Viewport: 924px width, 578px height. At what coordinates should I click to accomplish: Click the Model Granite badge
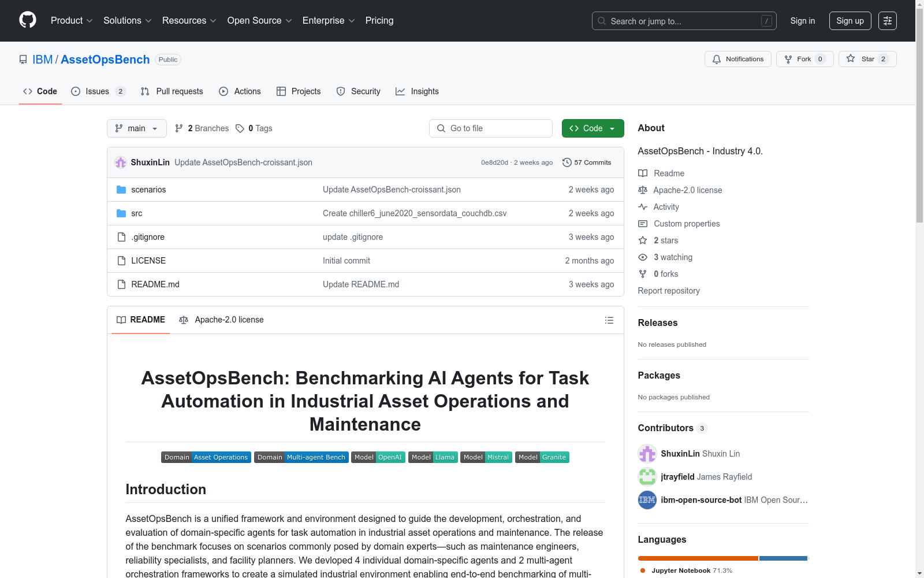(542, 457)
